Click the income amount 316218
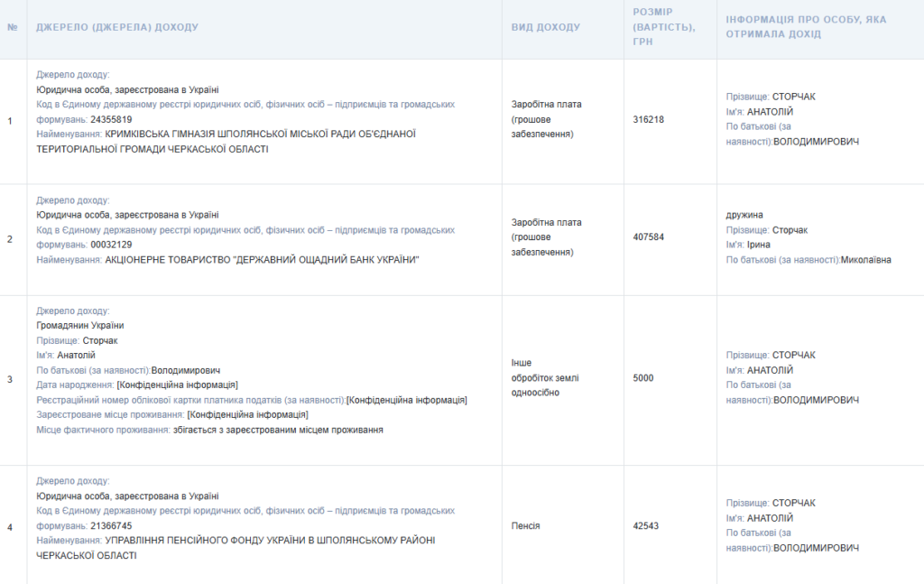Viewport: 924px width, 584px height. (x=649, y=119)
